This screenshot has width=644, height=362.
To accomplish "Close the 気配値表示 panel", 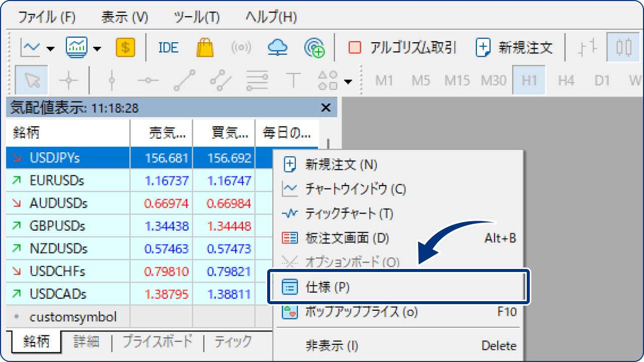I will click(326, 108).
